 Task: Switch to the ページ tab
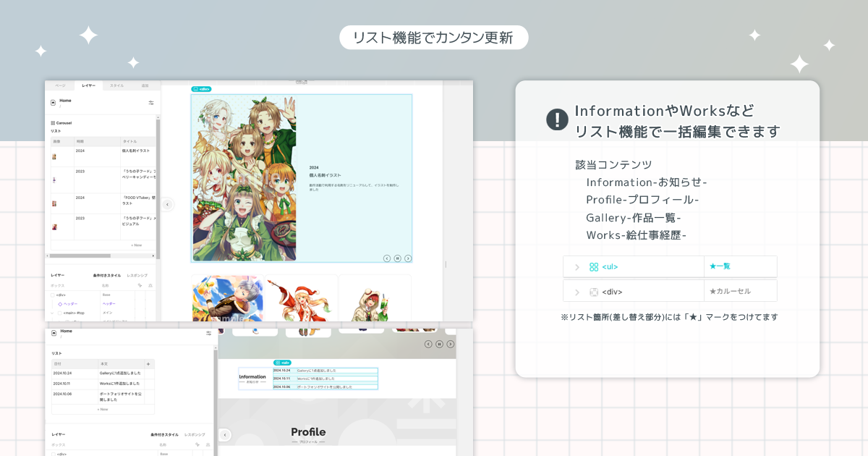[60, 85]
